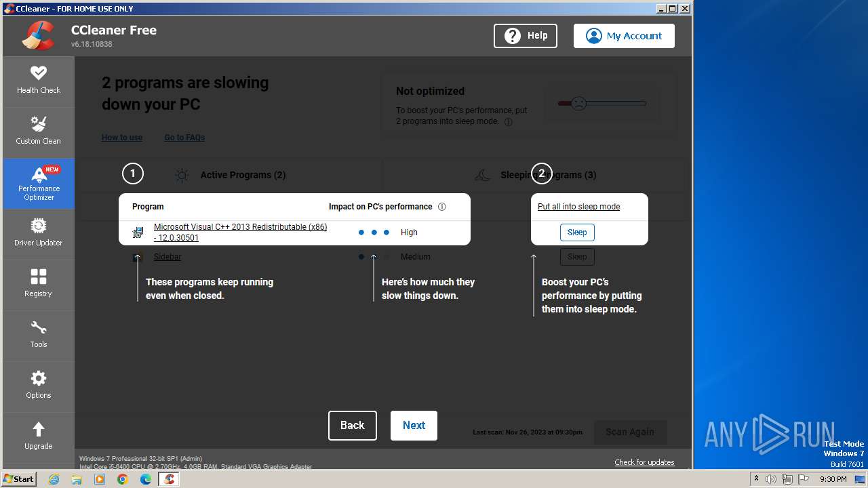Screen dimensions: 868x488
Task: Show hidden system tray icons
Action: click(756, 479)
